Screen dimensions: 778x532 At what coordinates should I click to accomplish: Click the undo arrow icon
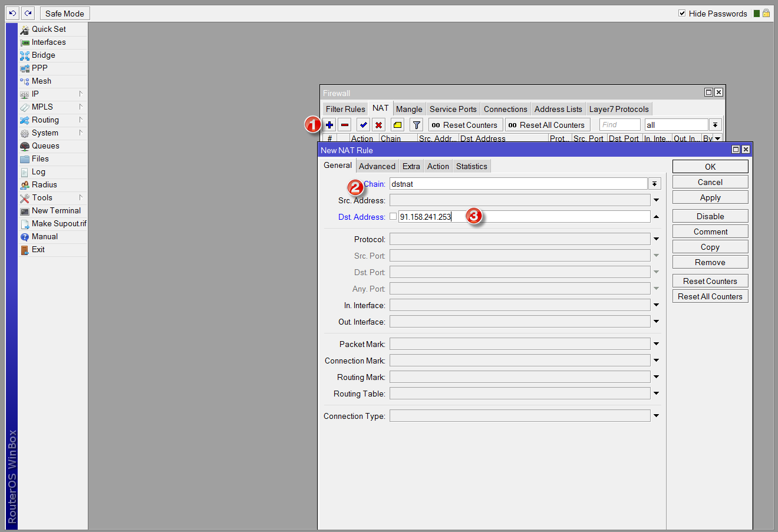tap(12, 13)
